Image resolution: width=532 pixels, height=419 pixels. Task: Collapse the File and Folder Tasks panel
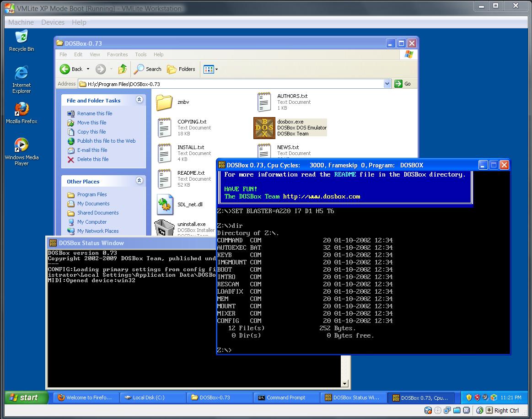(x=139, y=100)
